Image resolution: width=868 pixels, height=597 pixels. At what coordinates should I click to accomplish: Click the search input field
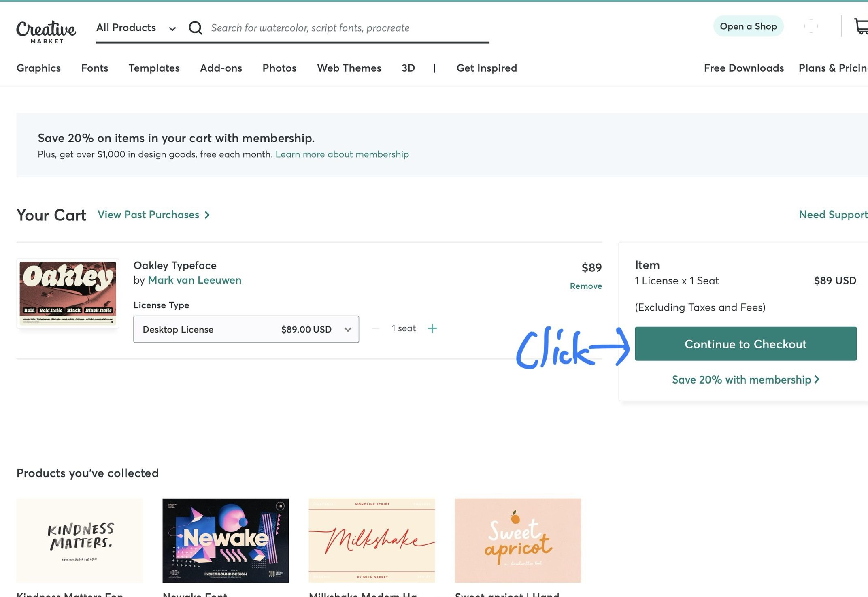click(350, 28)
